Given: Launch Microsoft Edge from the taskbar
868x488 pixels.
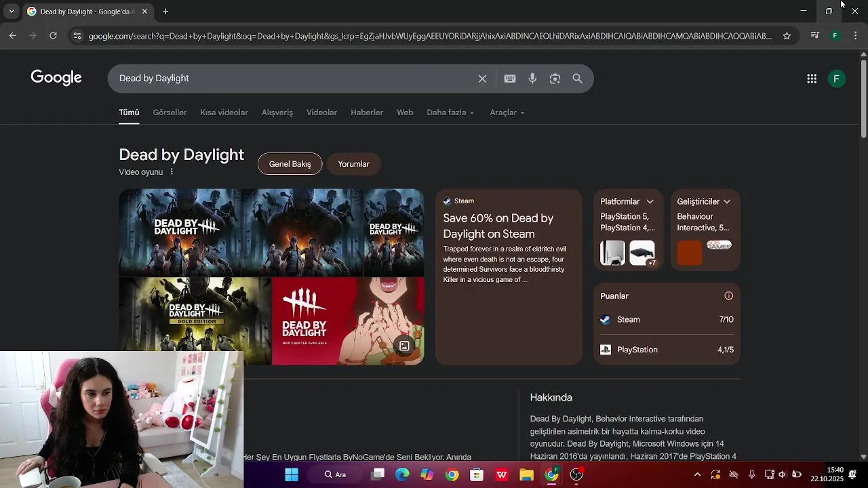Looking at the screenshot, I should point(402,474).
